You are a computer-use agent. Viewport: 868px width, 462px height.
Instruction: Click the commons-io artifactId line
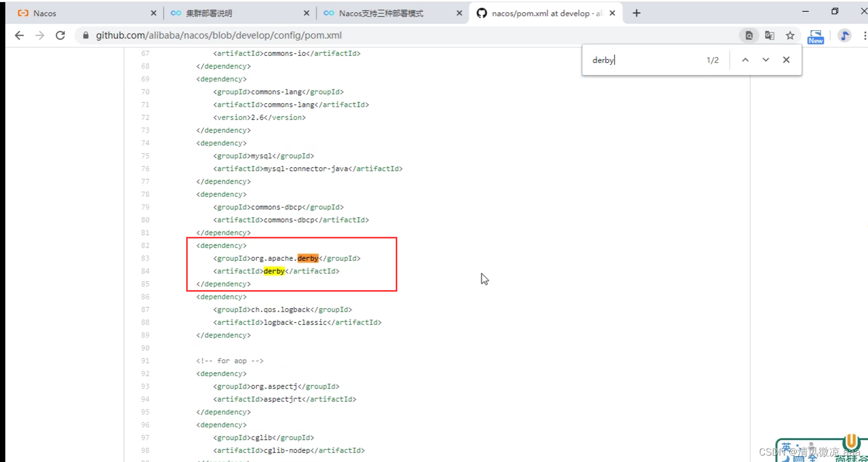click(287, 53)
